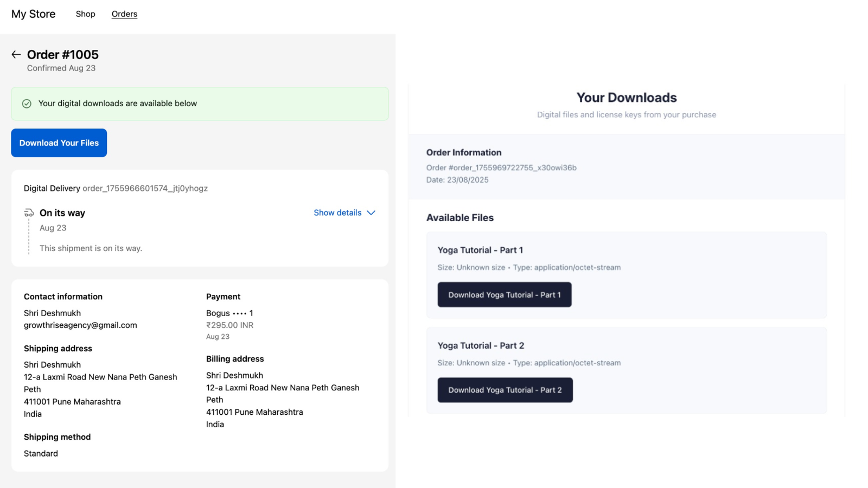The width and height of the screenshot is (868, 488).
Task: Select the email growthriseagency@gmail.com
Action: tap(80, 325)
